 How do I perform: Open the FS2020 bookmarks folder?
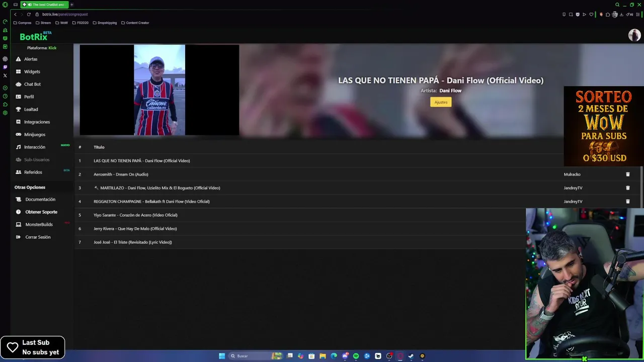[80, 23]
